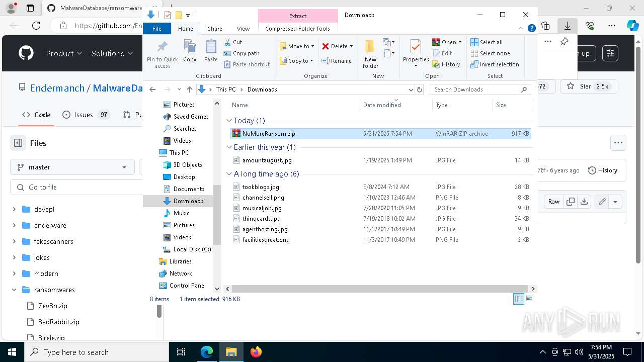Click the Search Downloads field
644x362 pixels.
tap(480, 89)
